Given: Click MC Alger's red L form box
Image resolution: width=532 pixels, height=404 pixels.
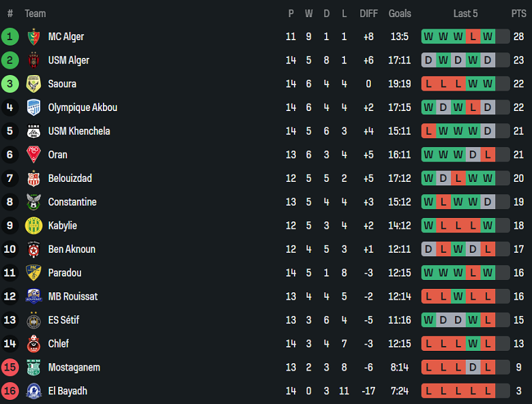Looking at the screenshot, I should pyautogui.click(x=473, y=37).
